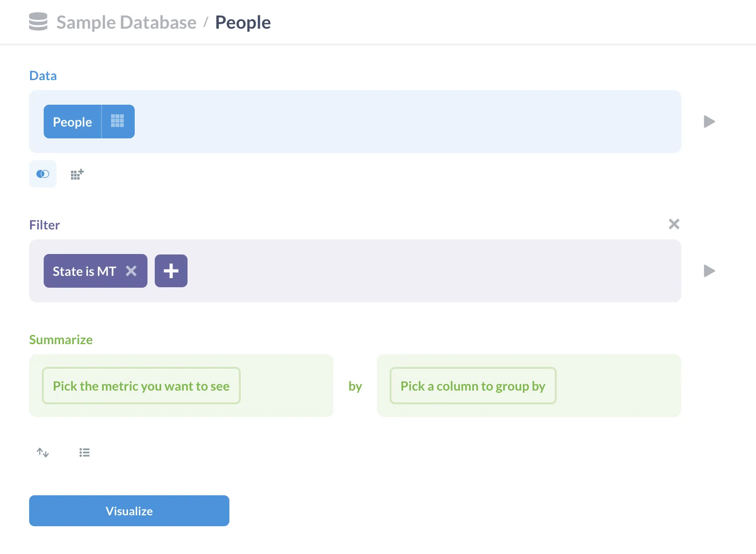Preview the Filter step with its play arrow

click(708, 271)
